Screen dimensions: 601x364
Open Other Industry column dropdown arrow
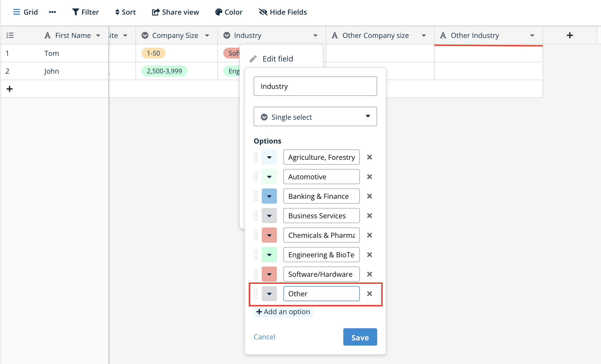coord(532,35)
